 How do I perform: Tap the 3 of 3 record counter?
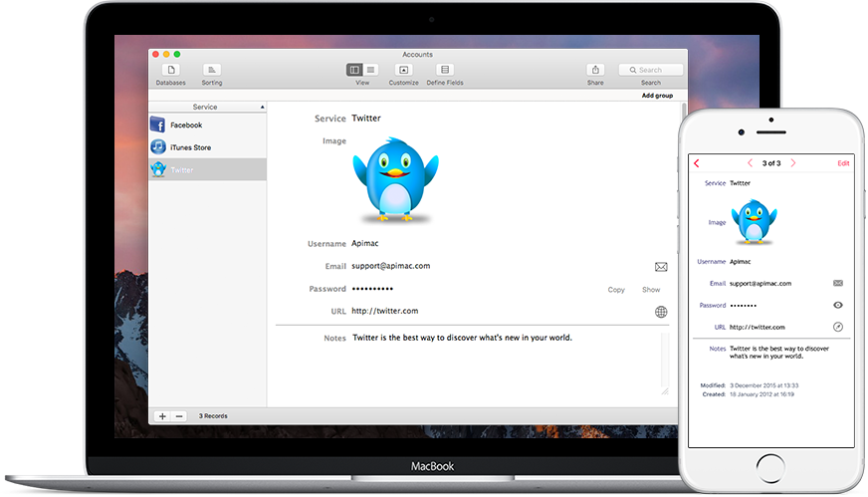pyautogui.click(x=771, y=163)
